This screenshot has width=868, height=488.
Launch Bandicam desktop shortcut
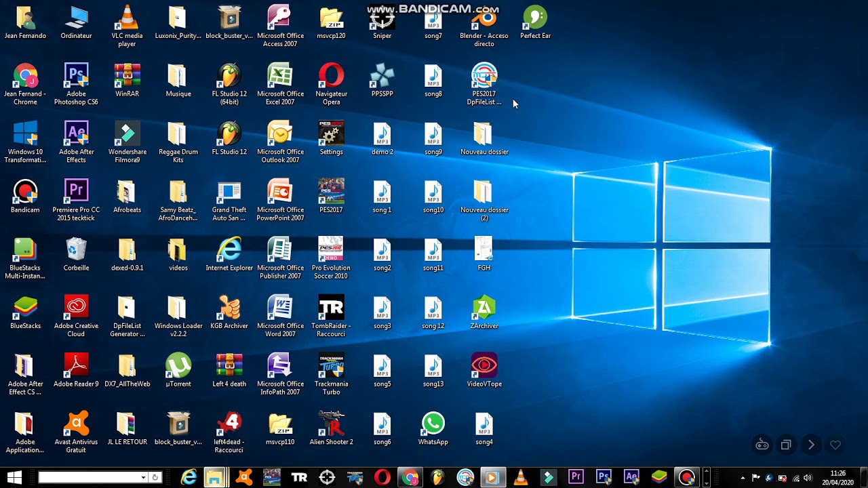pyautogui.click(x=25, y=197)
